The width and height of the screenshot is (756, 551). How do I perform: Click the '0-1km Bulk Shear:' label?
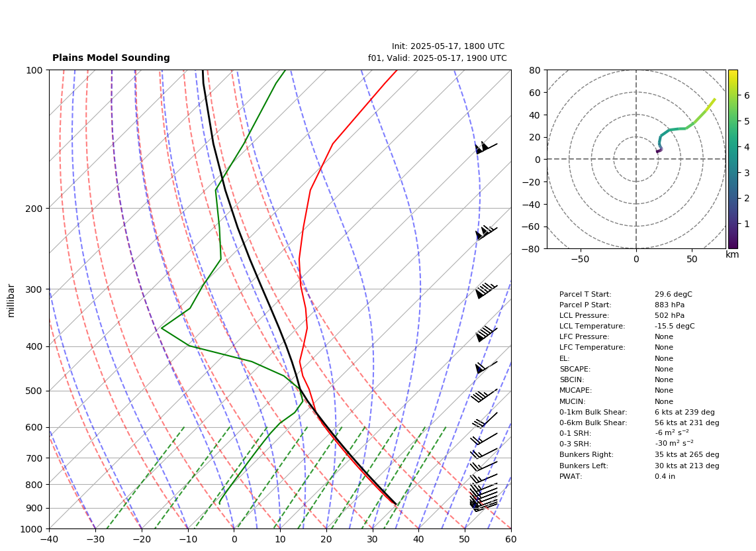pyautogui.click(x=593, y=412)
